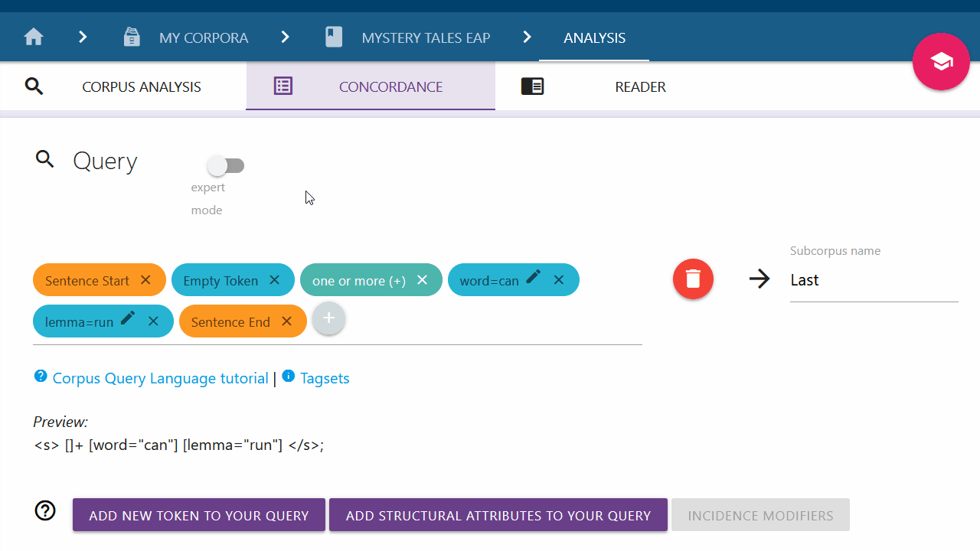Edit the lemma=run token with pencil
Screen dimensions: 980x551
[128, 318]
